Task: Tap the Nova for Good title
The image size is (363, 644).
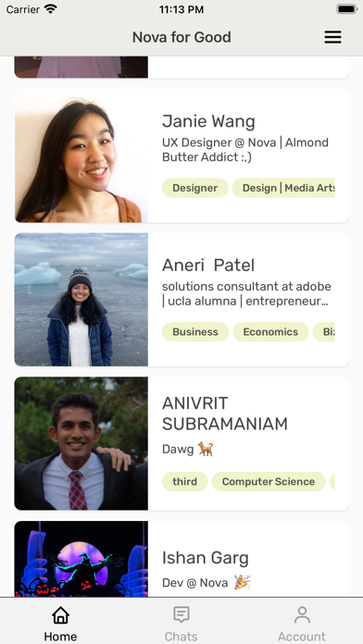Action: coord(181,37)
